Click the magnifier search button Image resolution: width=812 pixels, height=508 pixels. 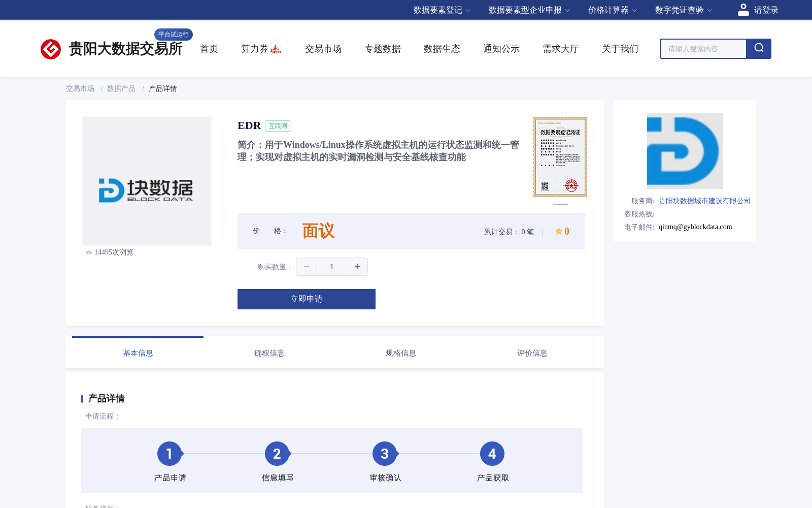tap(759, 49)
